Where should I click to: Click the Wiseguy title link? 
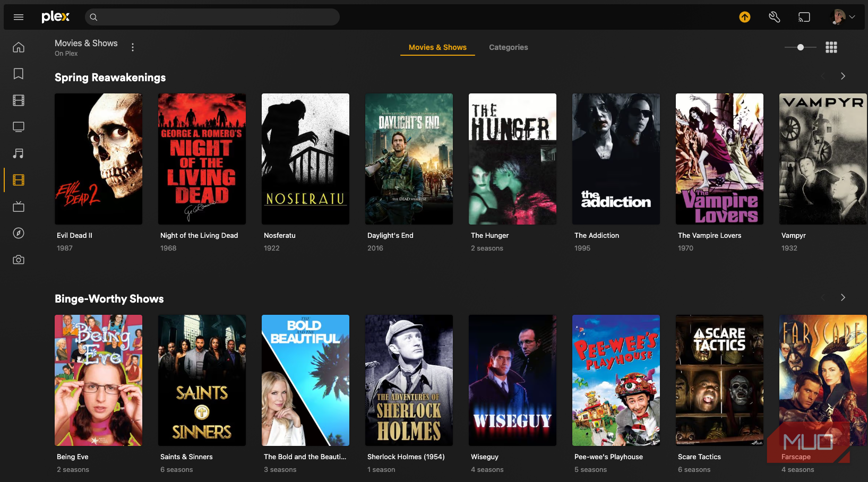[x=485, y=457]
